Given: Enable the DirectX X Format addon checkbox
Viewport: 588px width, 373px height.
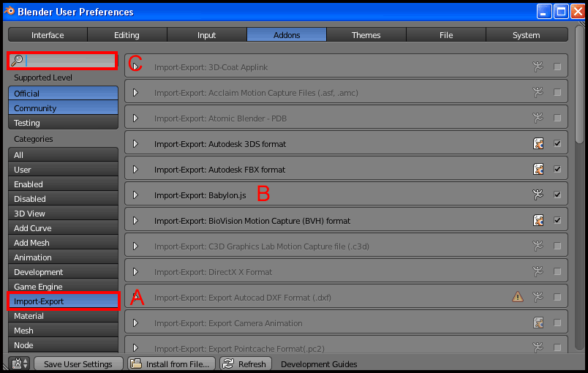Looking at the screenshot, I should click(557, 271).
